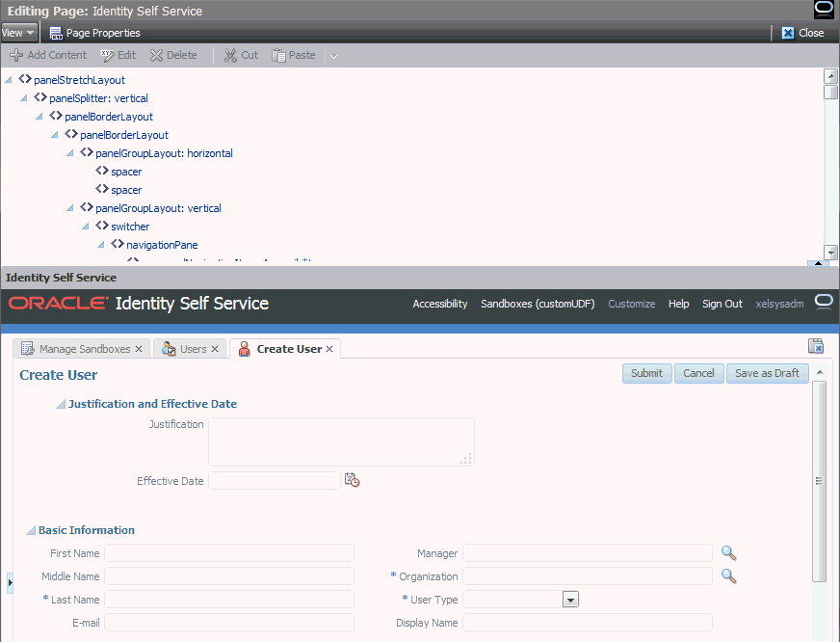Screen dimensions: 840x642
Task: Collapse panelGroupLayout: vertical node
Action: point(70,208)
